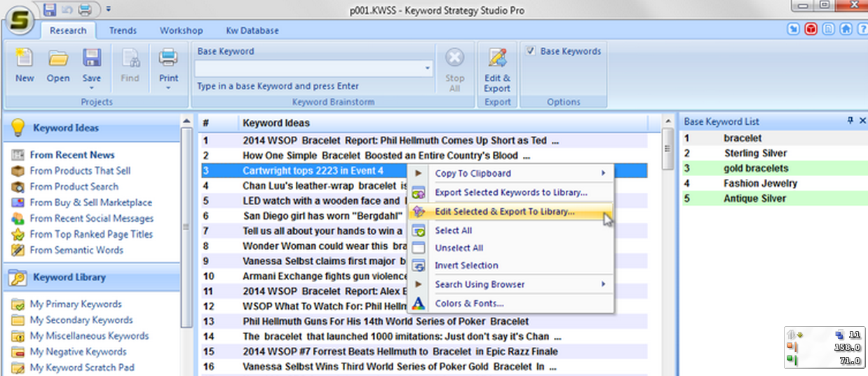868x376 pixels.
Task: Toggle the Base Keywords checkbox
Action: pos(531,51)
